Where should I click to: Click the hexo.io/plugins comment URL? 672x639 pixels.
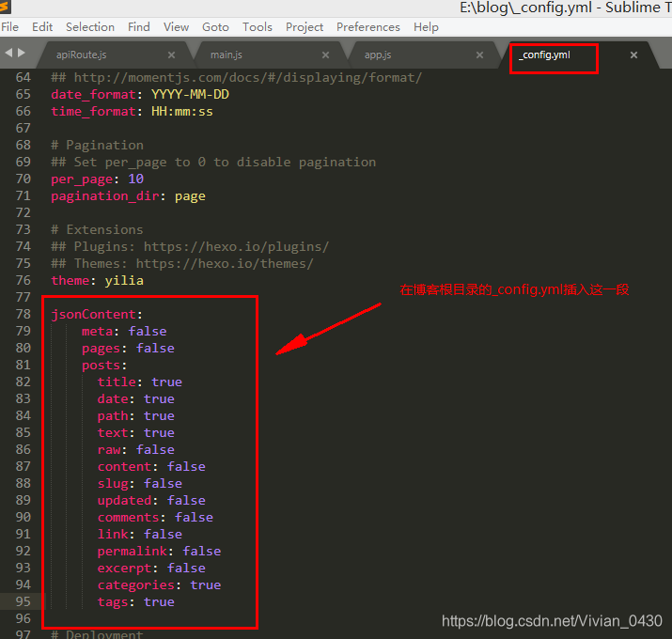click(x=236, y=247)
